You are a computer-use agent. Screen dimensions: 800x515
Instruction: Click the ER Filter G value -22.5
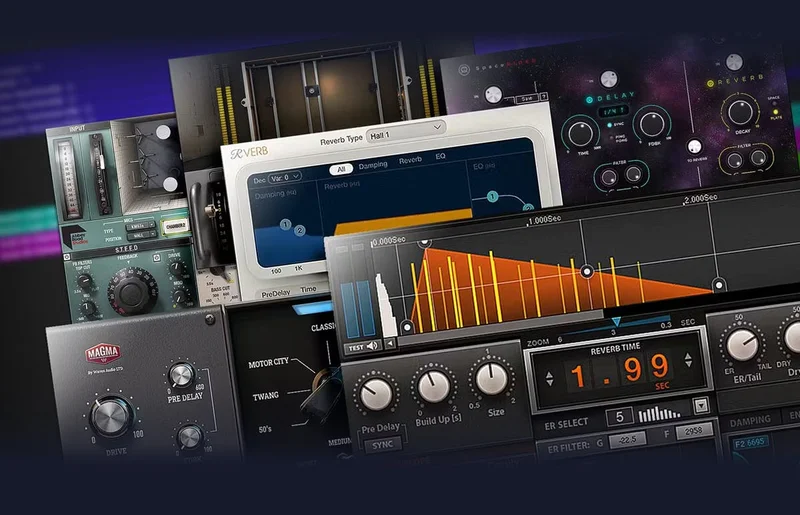(627, 438)
